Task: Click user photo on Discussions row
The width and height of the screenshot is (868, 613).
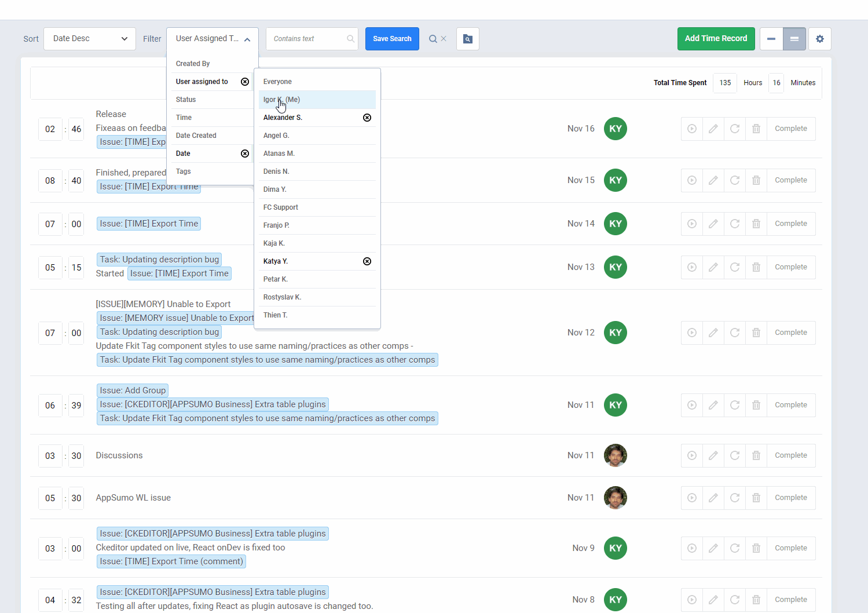Action: click(616, 455)
